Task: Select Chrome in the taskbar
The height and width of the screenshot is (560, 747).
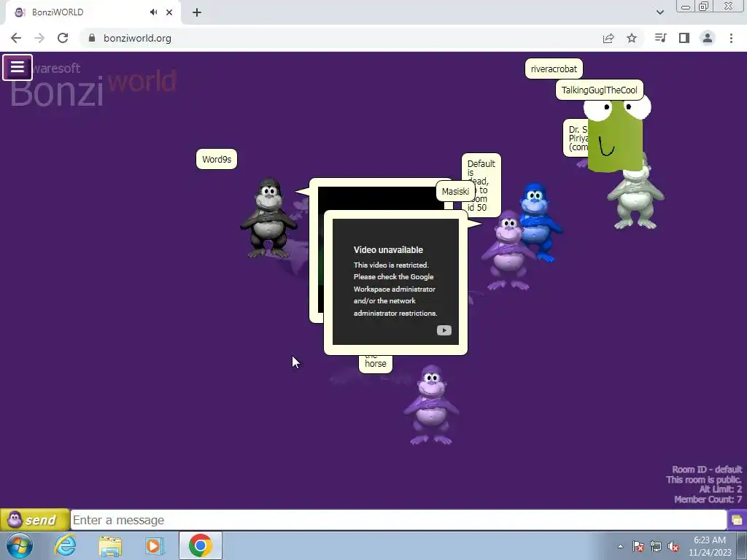Action: point(200,545)
